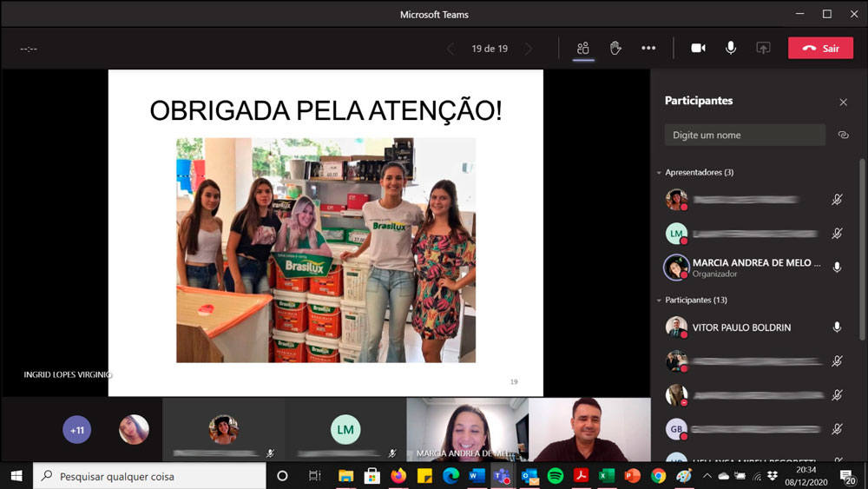Launch Google Chrome from the taskbar
Image resolution: width=868 pixels, height=489 pixels.
(658, 476)
